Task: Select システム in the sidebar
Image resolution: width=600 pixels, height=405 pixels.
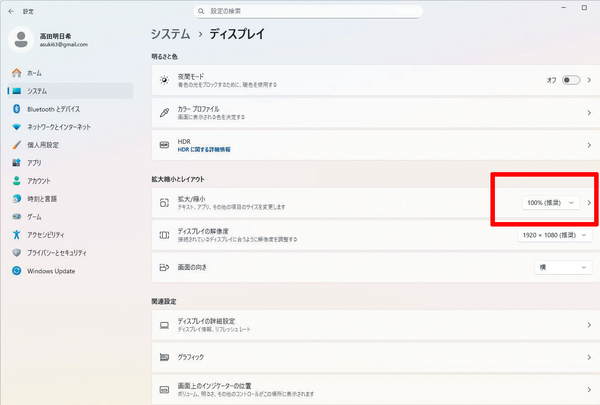Action: click(x=70, y=91)
